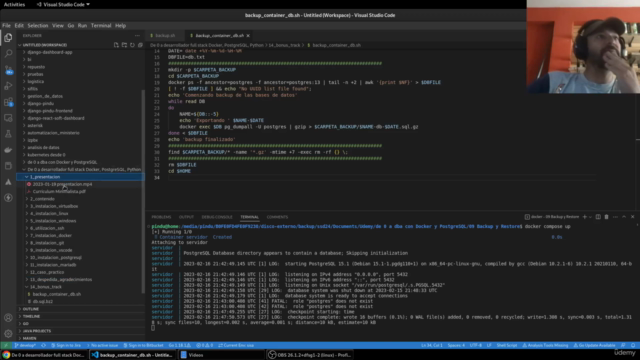Image resolution: width=640 pixels, height=360 pixels.
Task: Click the Ln 34, Col 1 indicator
Action: click(x=432, y=345)
